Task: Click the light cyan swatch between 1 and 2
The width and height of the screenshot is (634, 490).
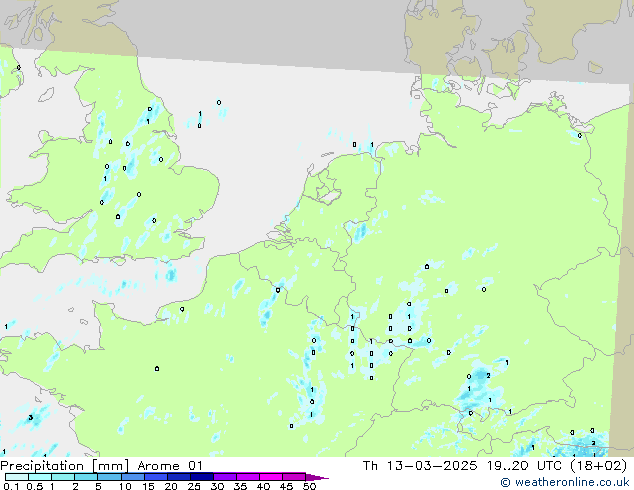Action: point(62,477)
